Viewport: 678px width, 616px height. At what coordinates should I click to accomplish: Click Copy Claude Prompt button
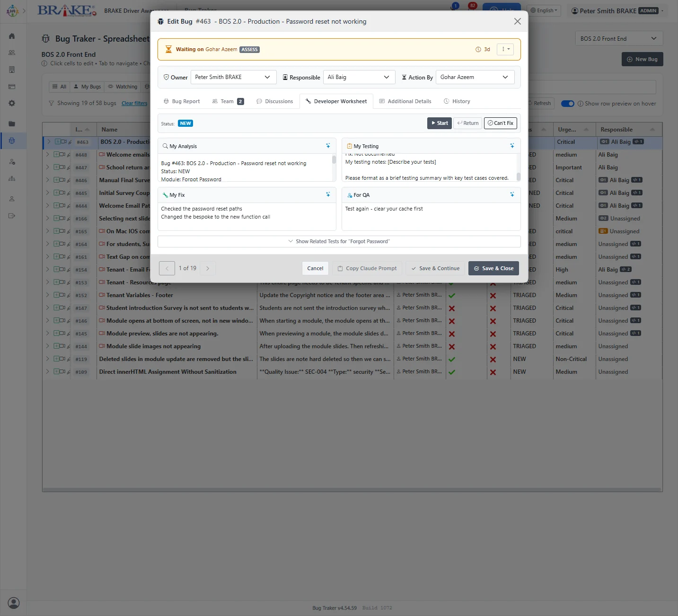point(367,268)
